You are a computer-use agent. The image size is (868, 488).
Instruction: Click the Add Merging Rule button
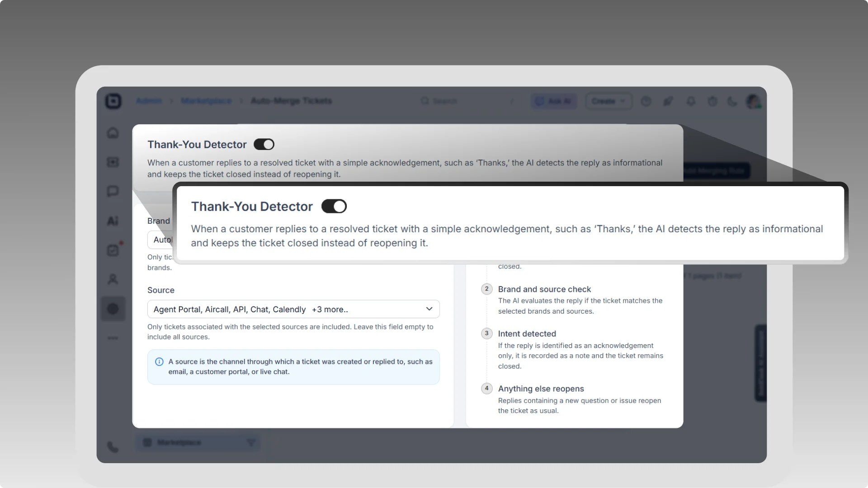pos(716,170)
